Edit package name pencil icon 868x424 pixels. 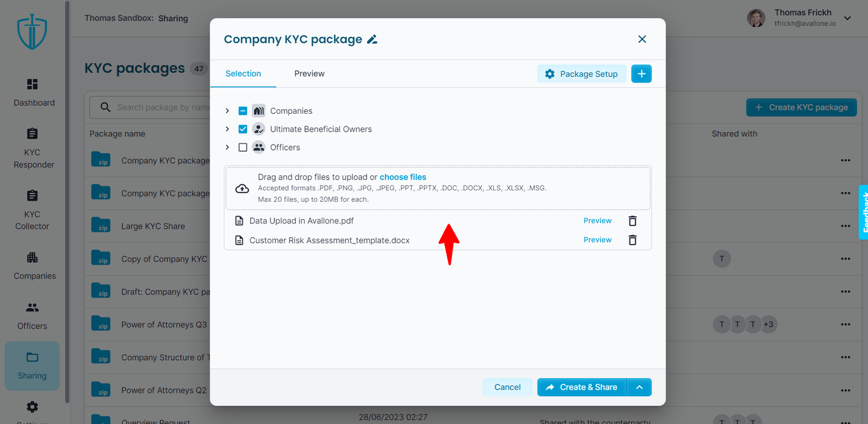[373, 40]
